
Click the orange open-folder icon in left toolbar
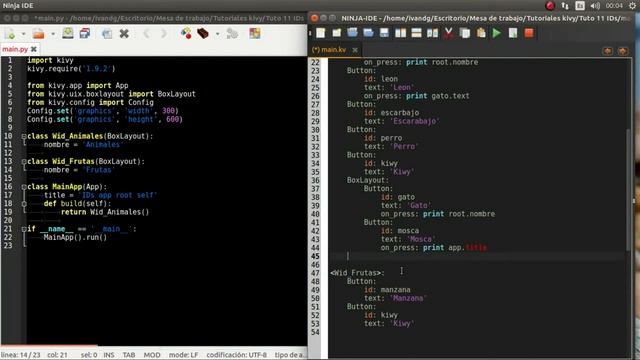pos(38,33)
